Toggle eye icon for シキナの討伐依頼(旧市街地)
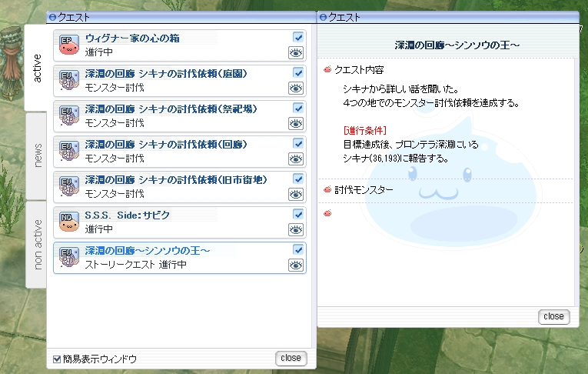The image size is (588, 374). pos(296,195)
